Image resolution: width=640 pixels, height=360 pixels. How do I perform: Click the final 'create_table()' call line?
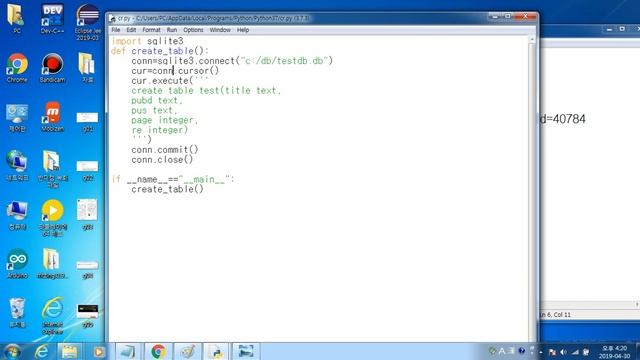coord(167,189)
